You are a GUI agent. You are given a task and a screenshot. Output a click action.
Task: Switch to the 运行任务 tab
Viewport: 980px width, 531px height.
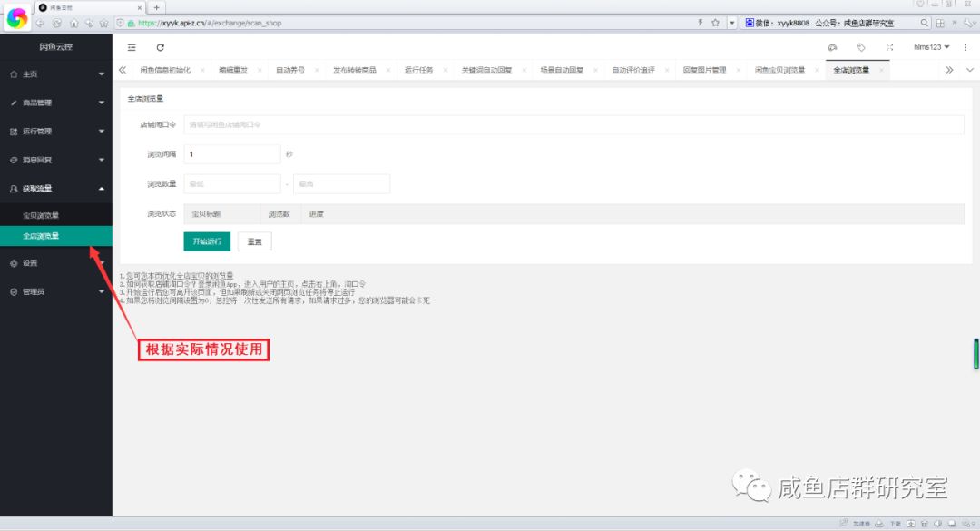coord(421,70)
